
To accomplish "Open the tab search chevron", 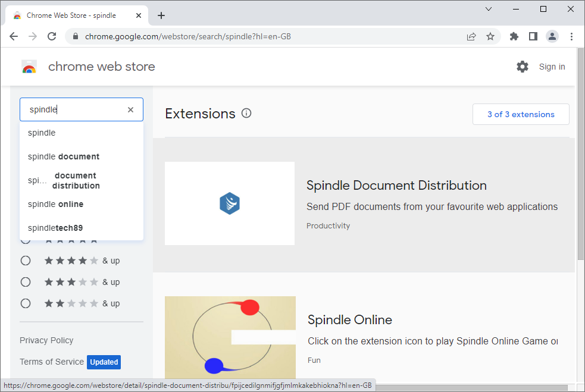I will 489,9.
